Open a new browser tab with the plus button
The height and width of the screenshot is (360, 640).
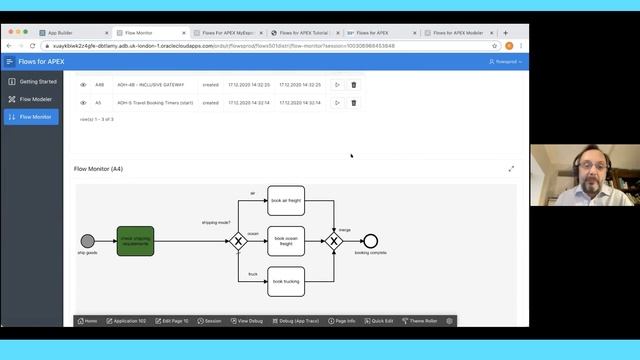point(505,33)
